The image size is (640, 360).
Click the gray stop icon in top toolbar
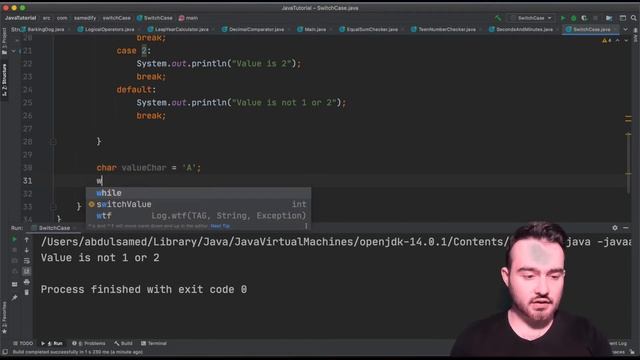coord(596,18)
